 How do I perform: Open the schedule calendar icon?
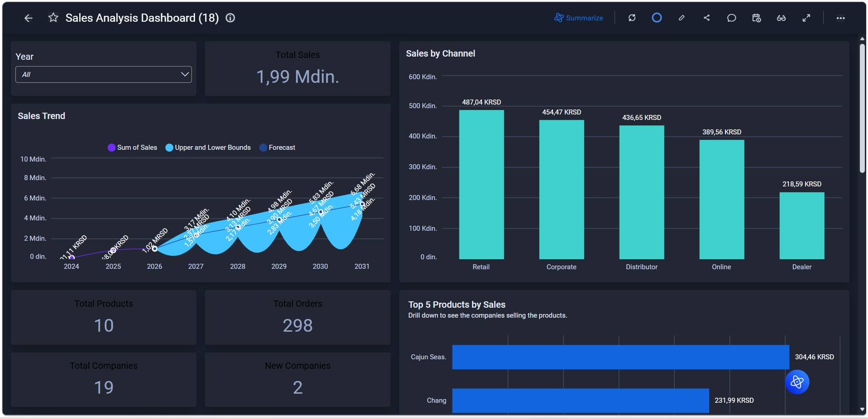tap(756, 18)
